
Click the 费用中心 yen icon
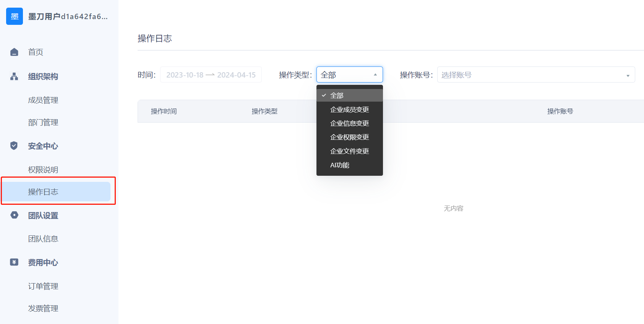(14, 262)
